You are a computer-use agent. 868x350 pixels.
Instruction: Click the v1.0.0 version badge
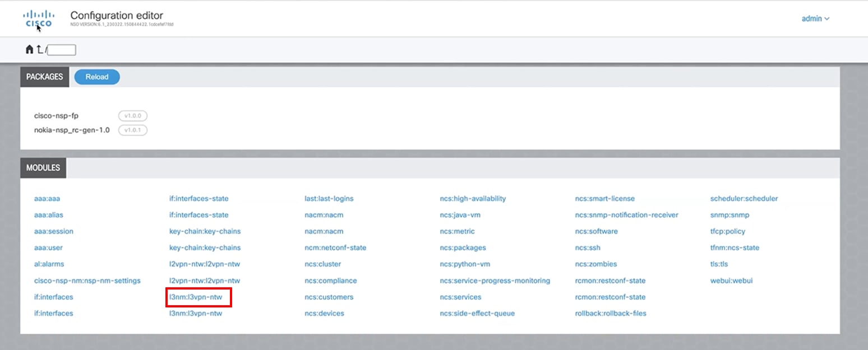pyautogui.click(x=132, y=116)
